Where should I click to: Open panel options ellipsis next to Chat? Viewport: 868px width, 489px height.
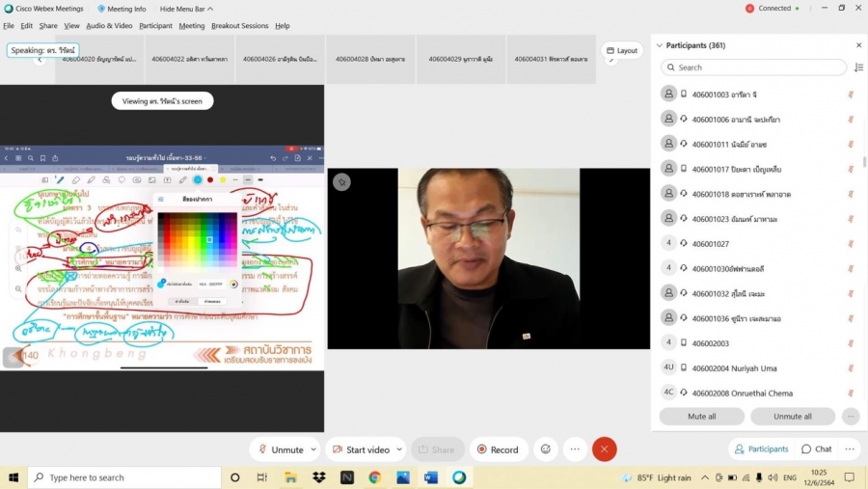coord(852,449)
